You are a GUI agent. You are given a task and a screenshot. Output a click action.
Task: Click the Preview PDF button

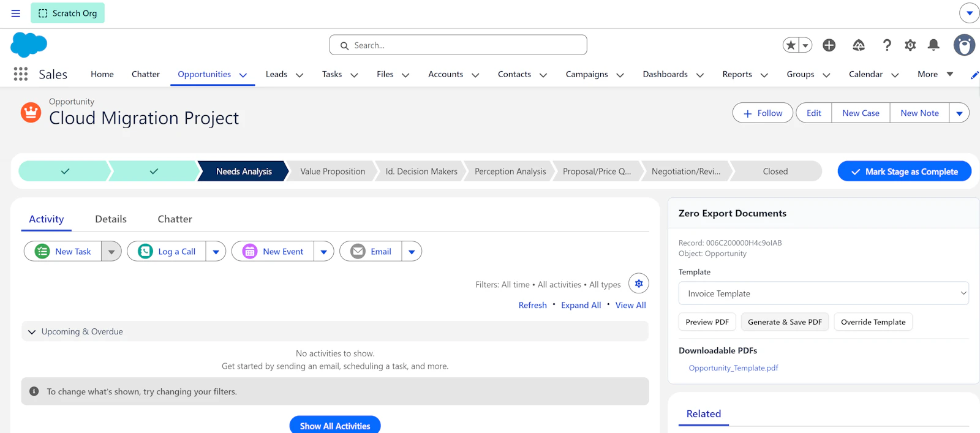[707, 322]
